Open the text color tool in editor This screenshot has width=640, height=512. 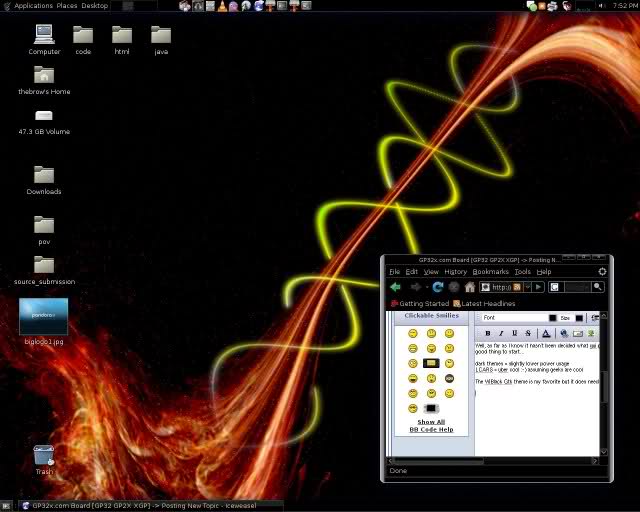click(546, 333)
